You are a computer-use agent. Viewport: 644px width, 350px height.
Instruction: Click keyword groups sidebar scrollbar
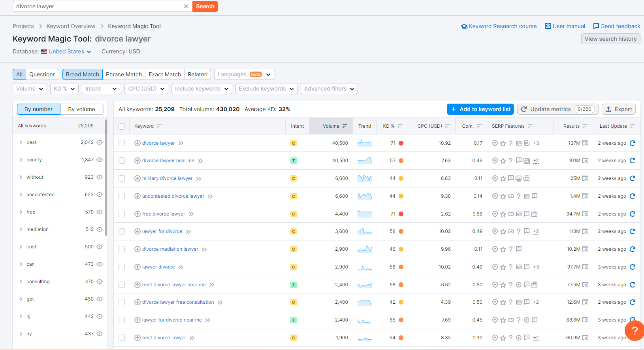point(106,178)
